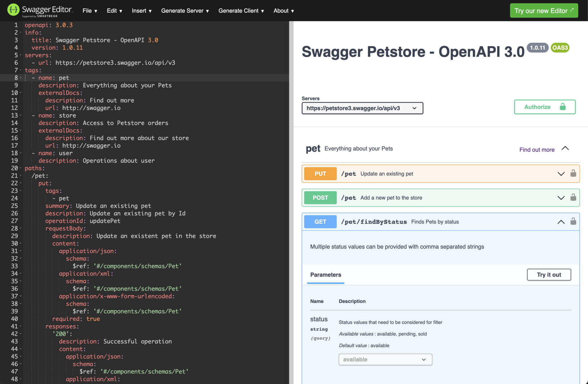Open the Servers URL dropdown

362,108
